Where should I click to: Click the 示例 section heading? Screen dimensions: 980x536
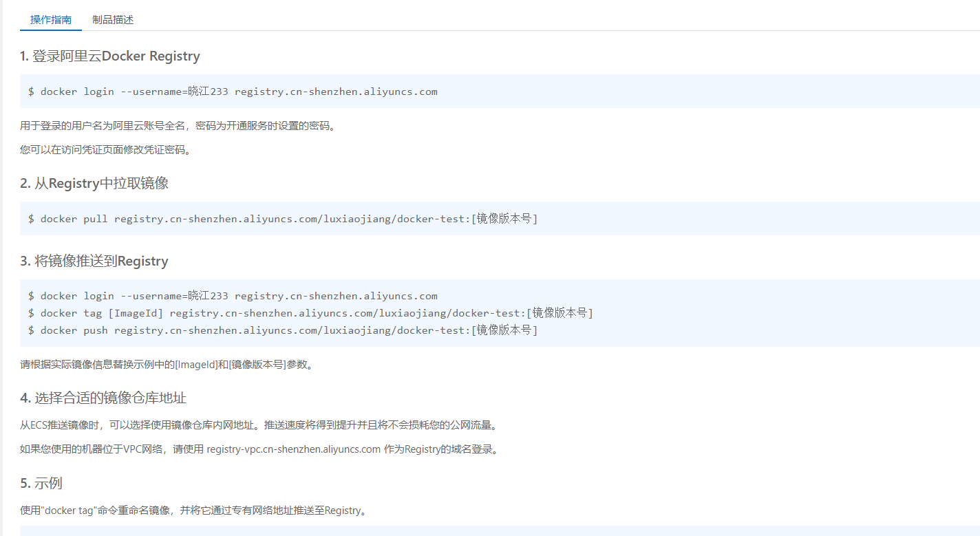[41, 484]
